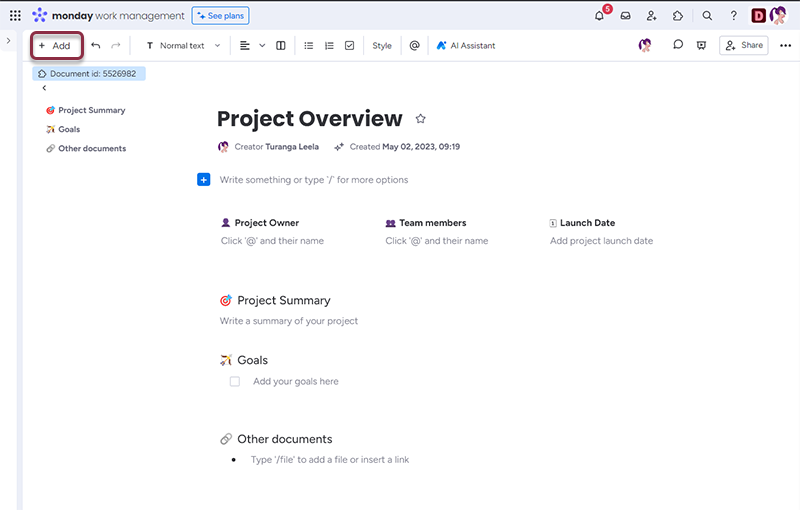Viewport: 800px width, 510px height.
Task: Insert a checklist from toolbar
Action: point(349,46)
